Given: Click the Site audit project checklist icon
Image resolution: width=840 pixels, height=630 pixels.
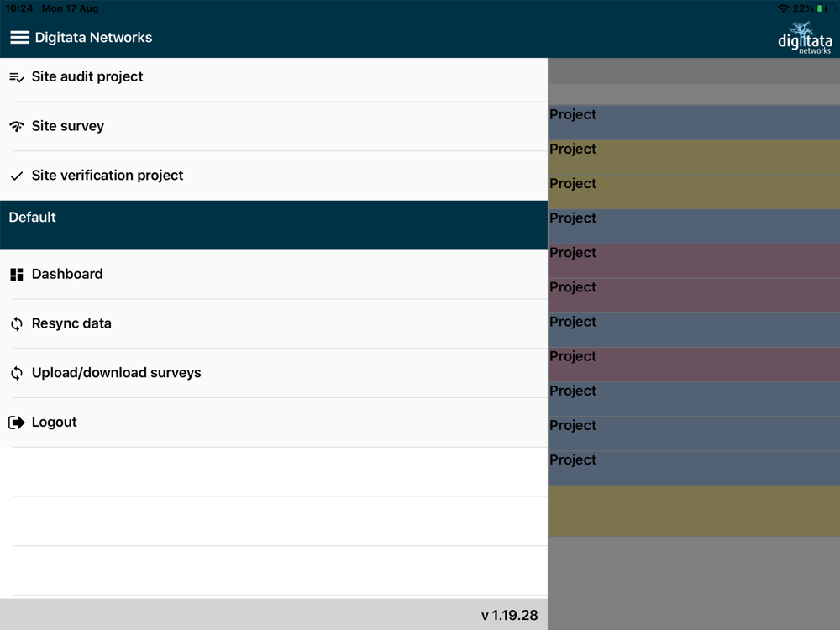Looking at the screenshot, I should (x=17, y=77).
